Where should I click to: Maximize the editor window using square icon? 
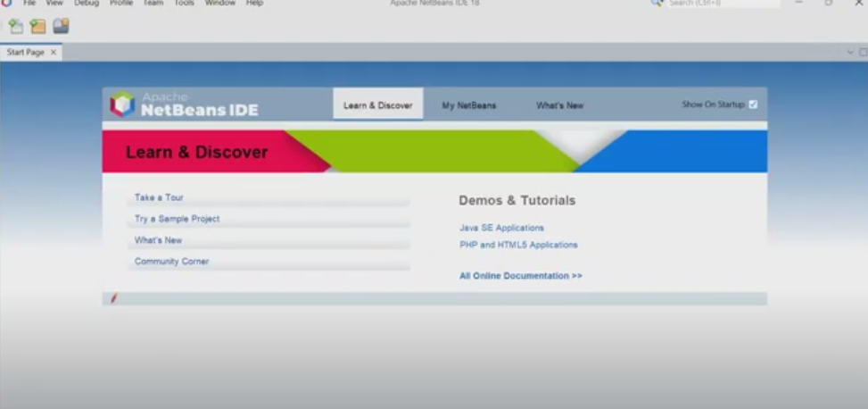pos(863,52)
